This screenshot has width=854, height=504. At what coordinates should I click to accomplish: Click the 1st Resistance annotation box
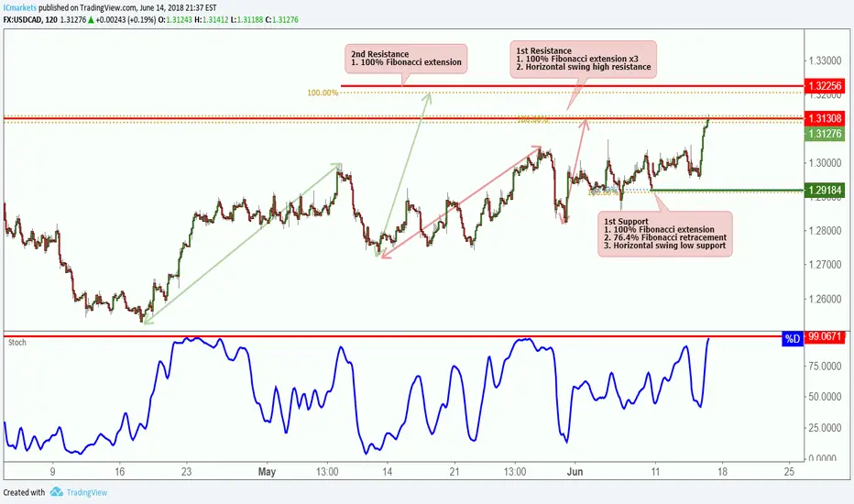point(583,59)
